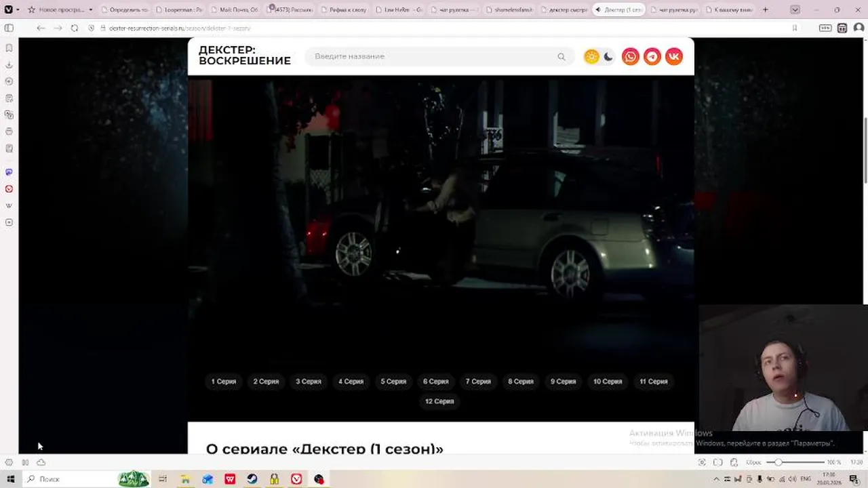Viewport: 868px width, 488px height.
Task: Open the profile avatar icon in toolbar
Action: (x=858, y=28)
